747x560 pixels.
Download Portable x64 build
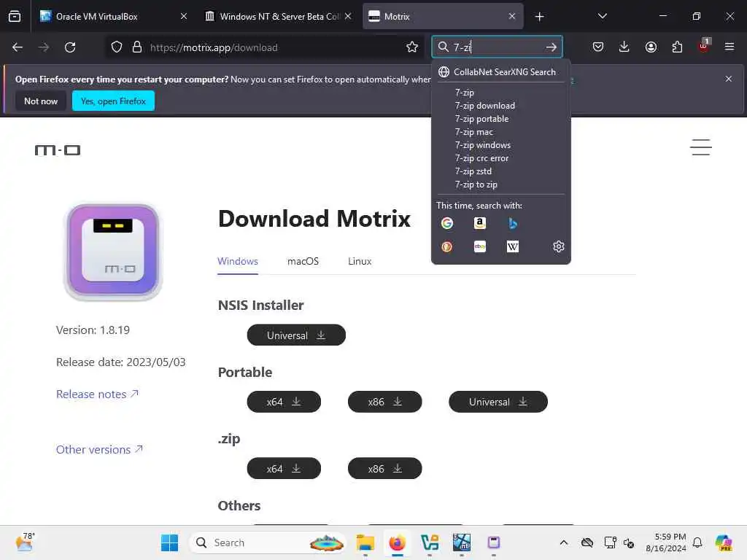[x=284, y=402]
